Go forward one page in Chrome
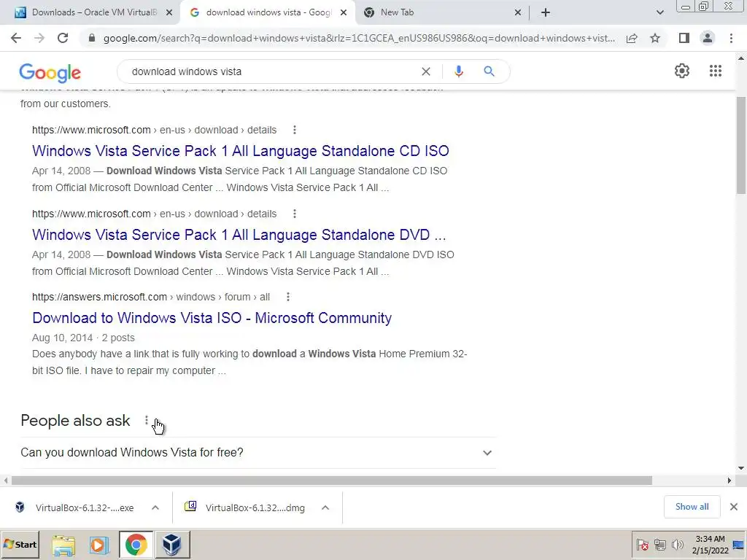This screenshot has height=560, width=747. (39, 38)
